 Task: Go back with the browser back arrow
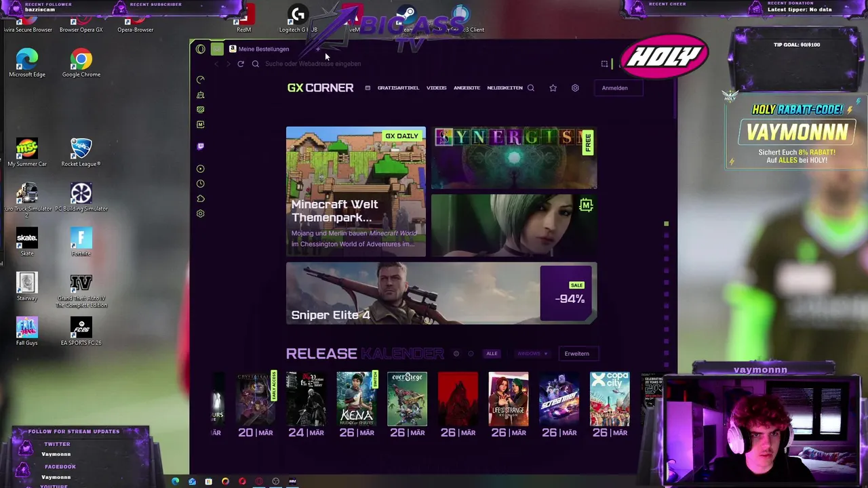coord(216,64)
